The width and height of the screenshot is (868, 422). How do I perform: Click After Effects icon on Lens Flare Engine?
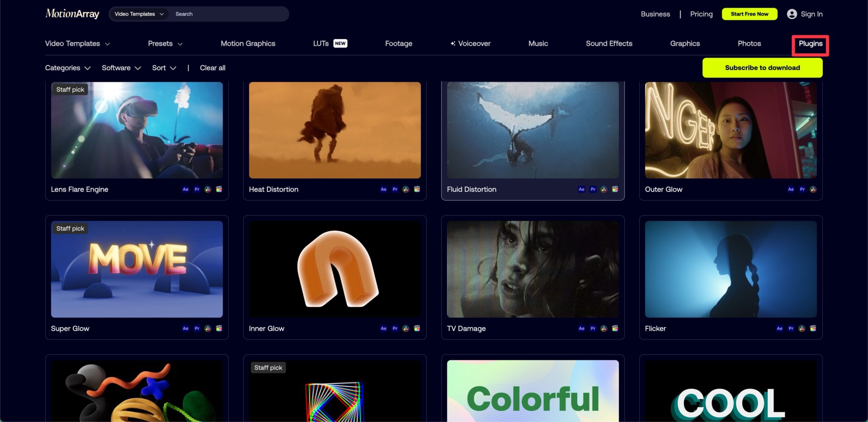186,189
